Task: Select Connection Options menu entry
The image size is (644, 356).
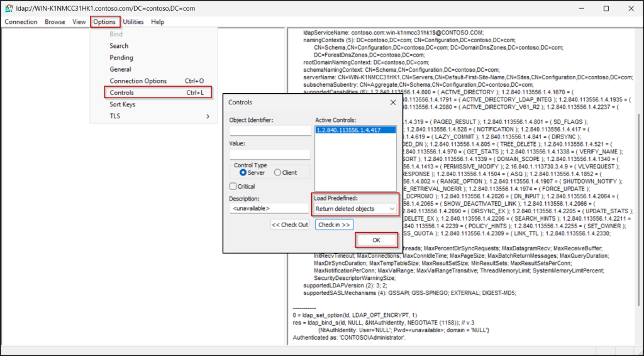Action: [x=153, y=81]
